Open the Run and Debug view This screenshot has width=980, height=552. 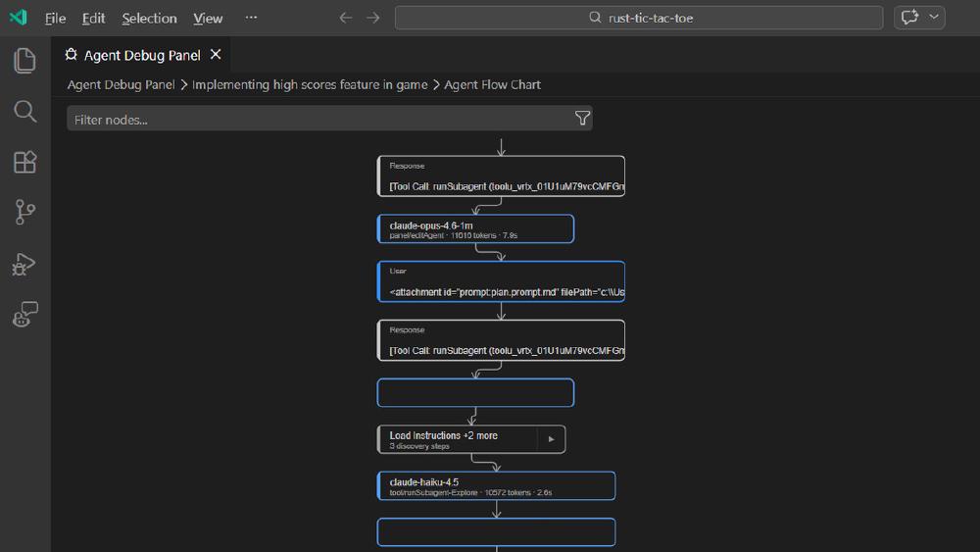pos(25,263)
